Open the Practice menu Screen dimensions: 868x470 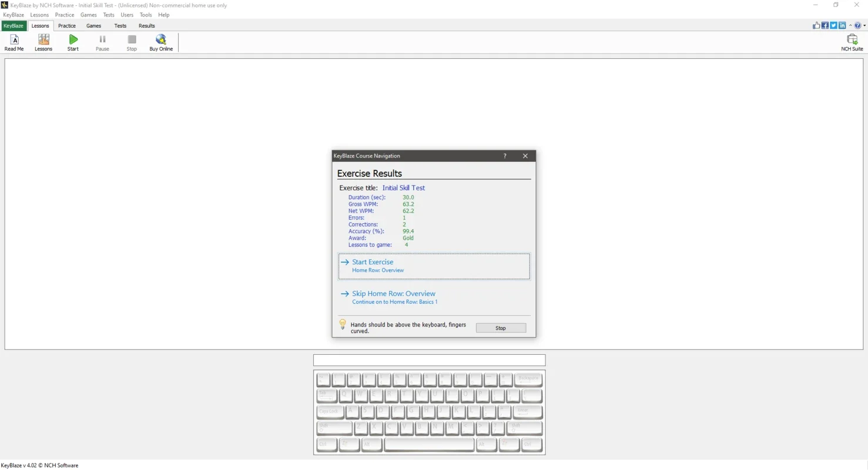point(65,15)
